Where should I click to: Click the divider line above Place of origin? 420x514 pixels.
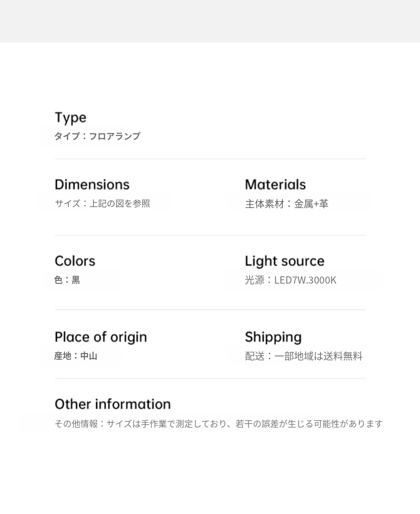210,310
